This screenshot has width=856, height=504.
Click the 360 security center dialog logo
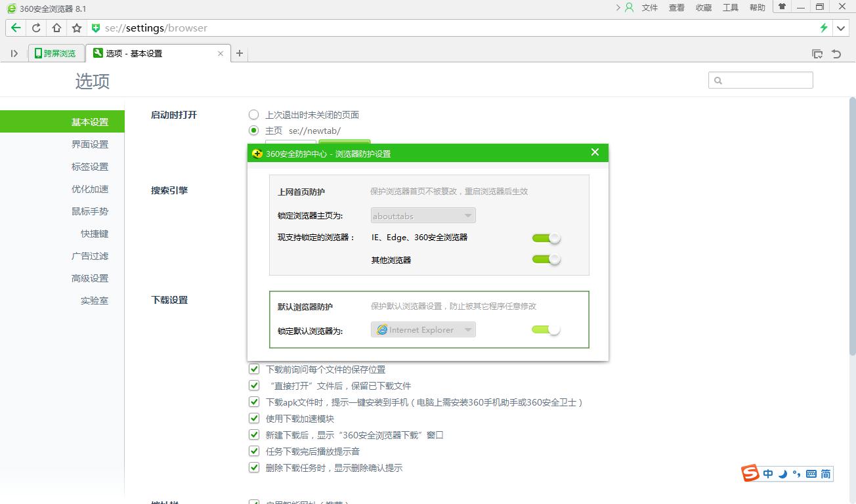(x=257, y=154)
